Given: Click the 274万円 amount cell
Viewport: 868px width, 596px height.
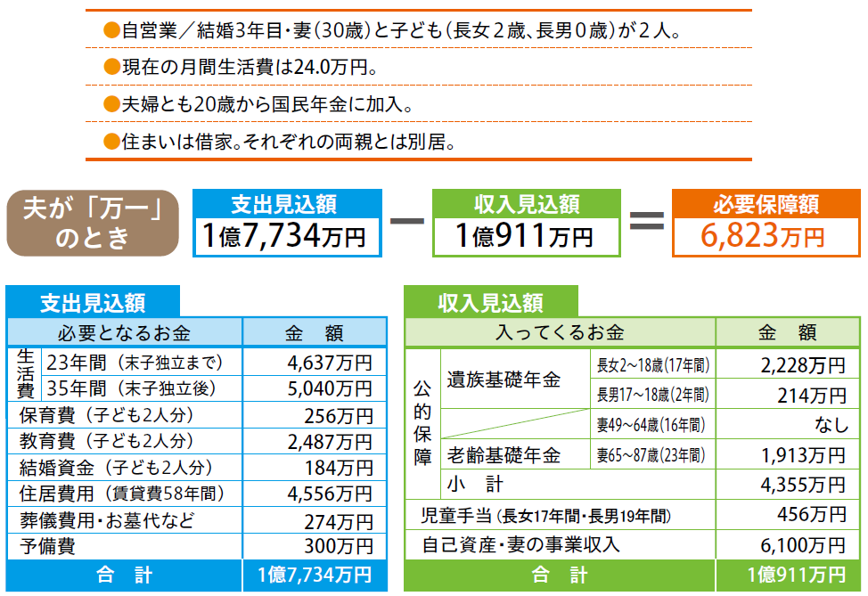Looking at the screenshot, I should (315, 520).
